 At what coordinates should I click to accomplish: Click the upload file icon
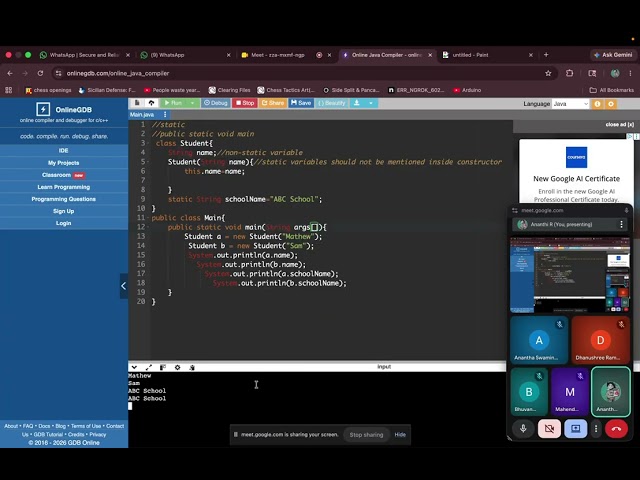tap(151, 103)
